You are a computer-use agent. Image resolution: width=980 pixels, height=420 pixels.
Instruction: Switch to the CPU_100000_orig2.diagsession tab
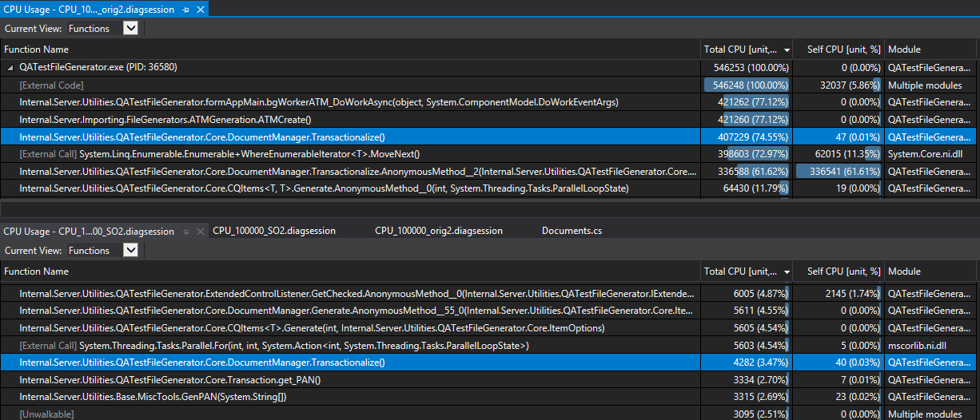(439, 231)
